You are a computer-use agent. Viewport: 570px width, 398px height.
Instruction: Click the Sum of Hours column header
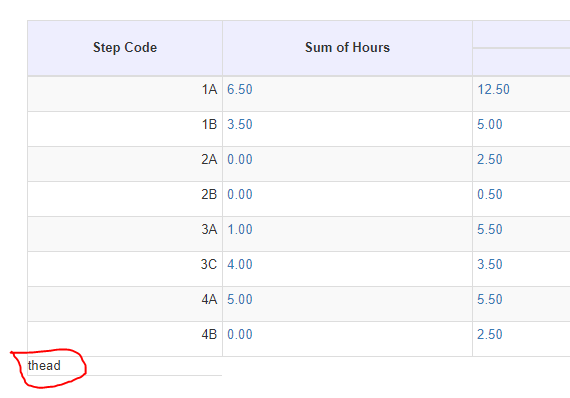(347, 48)
